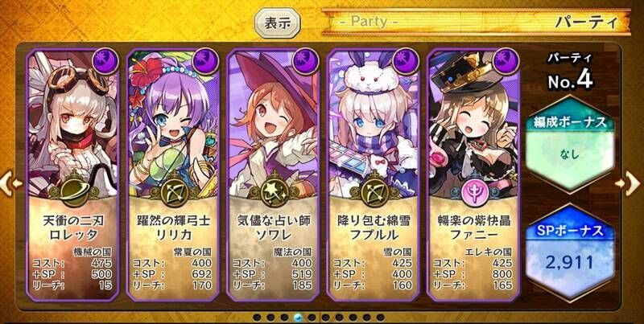This screenshot has height=324, width=644.
Task: Click the パーティ title banner
Action: pyautogui.click(x=476, y=22)
